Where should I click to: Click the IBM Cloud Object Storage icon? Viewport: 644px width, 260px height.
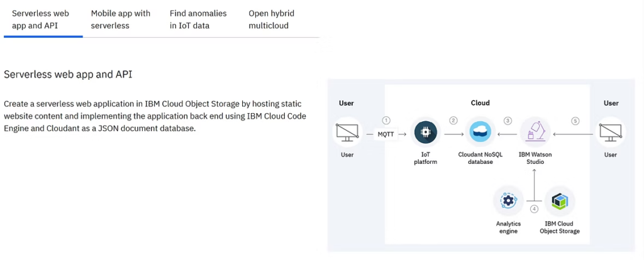(559, 201)
